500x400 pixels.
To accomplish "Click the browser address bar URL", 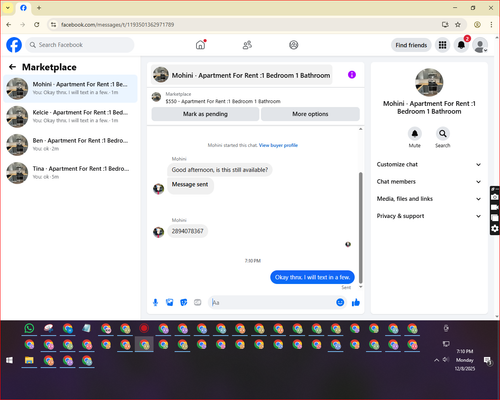I will (117, 24).
